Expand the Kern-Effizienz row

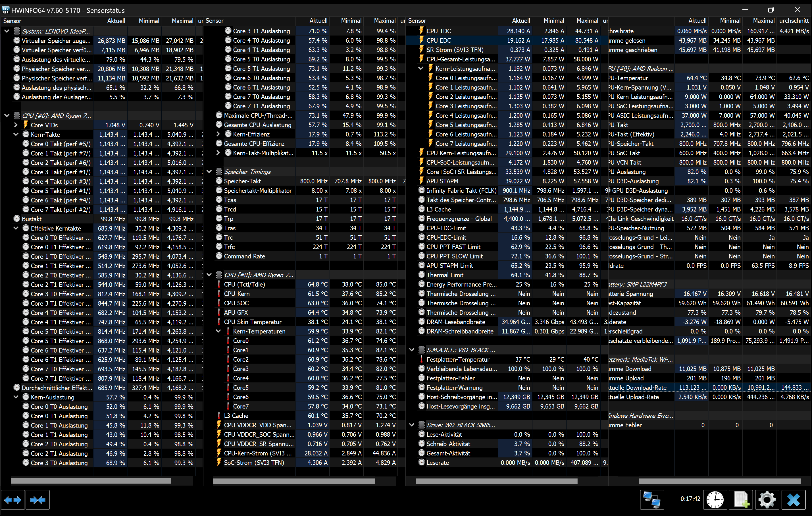(218, 134)
